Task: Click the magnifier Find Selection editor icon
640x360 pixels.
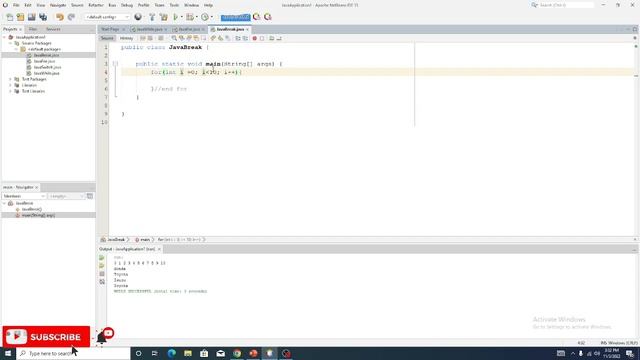Action: 174,38
